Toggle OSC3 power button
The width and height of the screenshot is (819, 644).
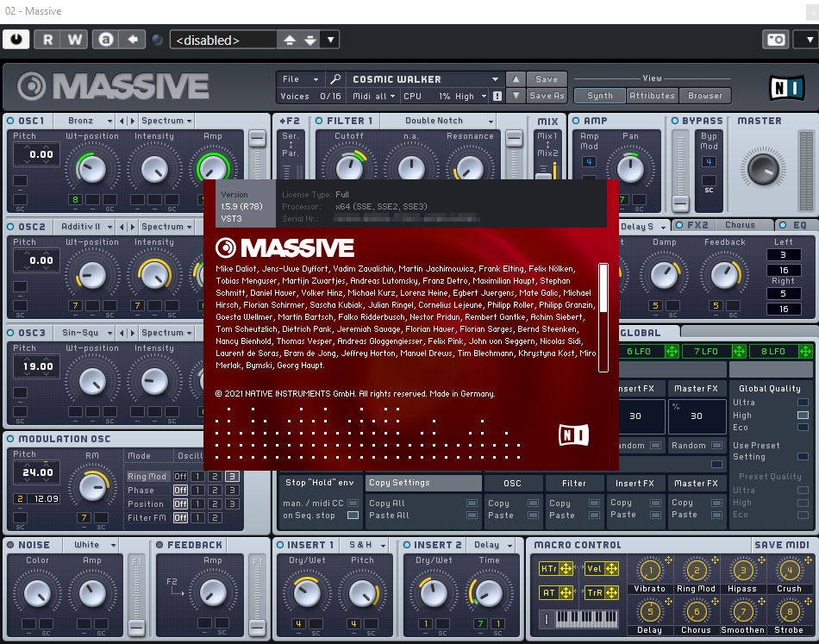(x=10, y=333)
